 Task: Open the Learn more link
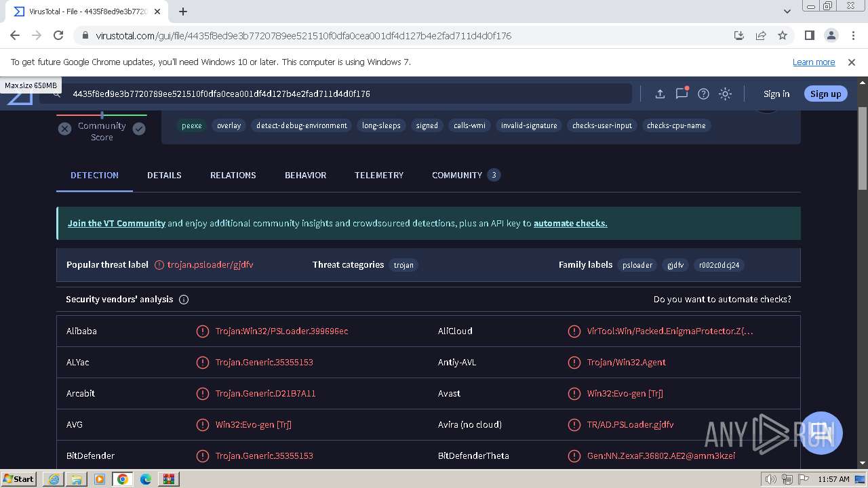pyautogui.click(x=814, y=62)
